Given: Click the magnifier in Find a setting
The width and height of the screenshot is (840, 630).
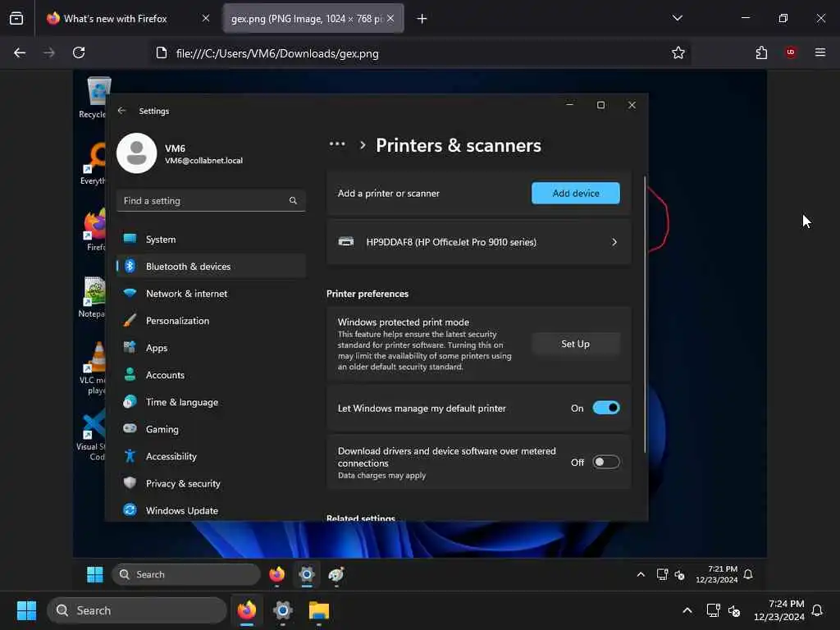Looking at the screenshot, I should pos(293,201).
